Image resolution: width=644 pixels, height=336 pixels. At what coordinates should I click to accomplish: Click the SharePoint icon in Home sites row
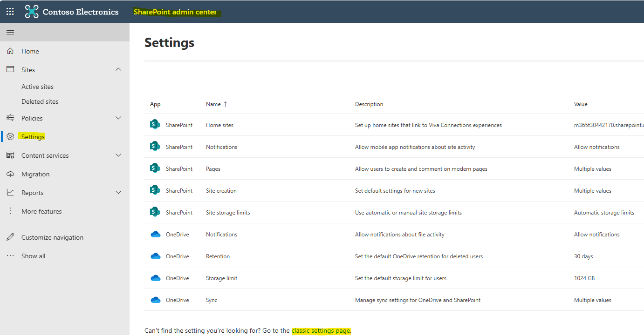[155, 125]
